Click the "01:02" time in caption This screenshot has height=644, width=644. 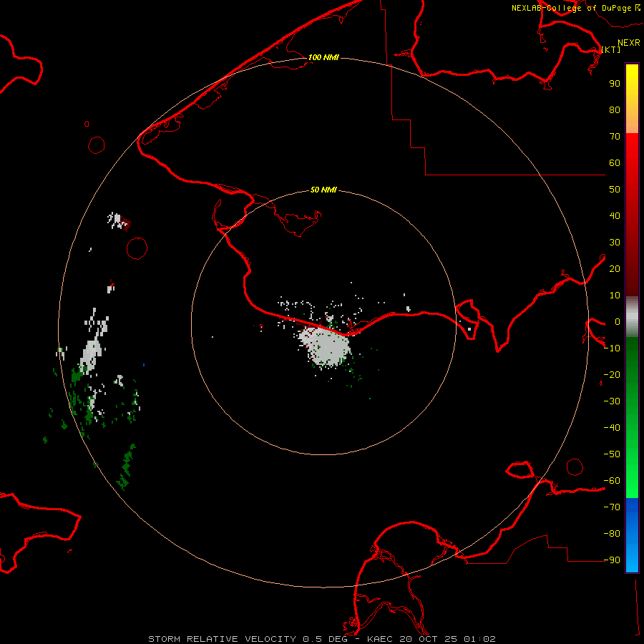coord(479,639)
